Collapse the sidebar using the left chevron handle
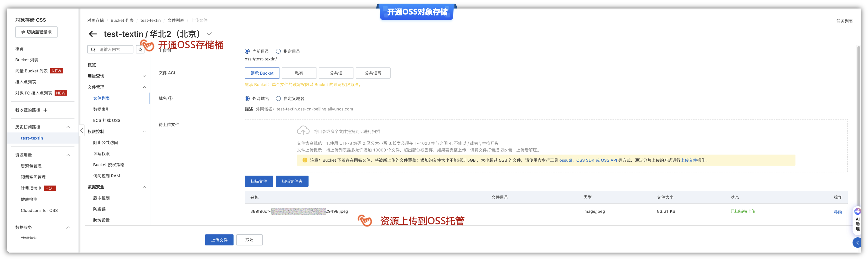Image resolution: width=868 pixels, height=259 pixels. [x=82, y=130]
